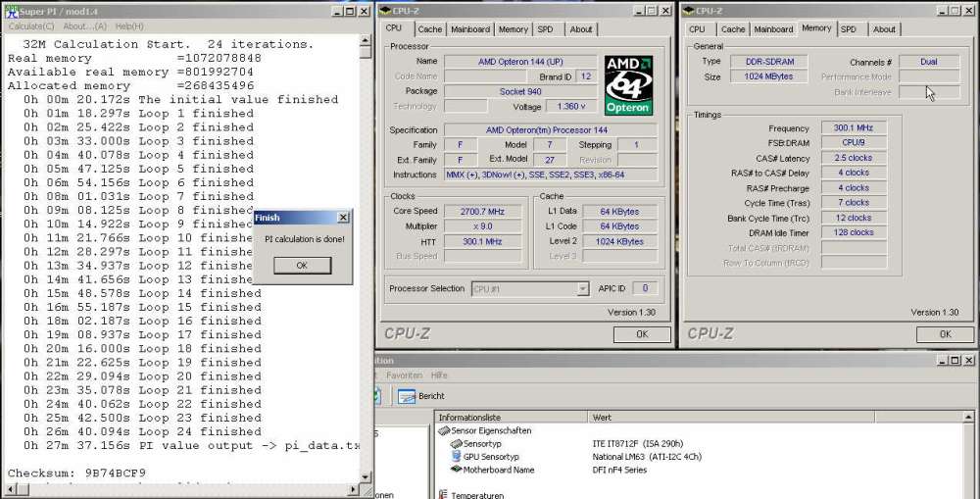
Task: Open the Hilfe menu
Action: point(439,375)
